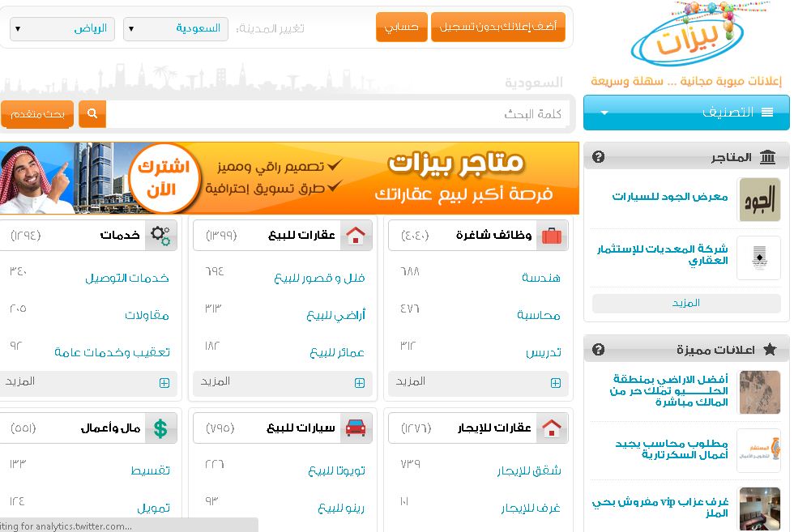Open the land ad aerial thumbnail
The width and height of the screenshot is (794, 532).
760,392
